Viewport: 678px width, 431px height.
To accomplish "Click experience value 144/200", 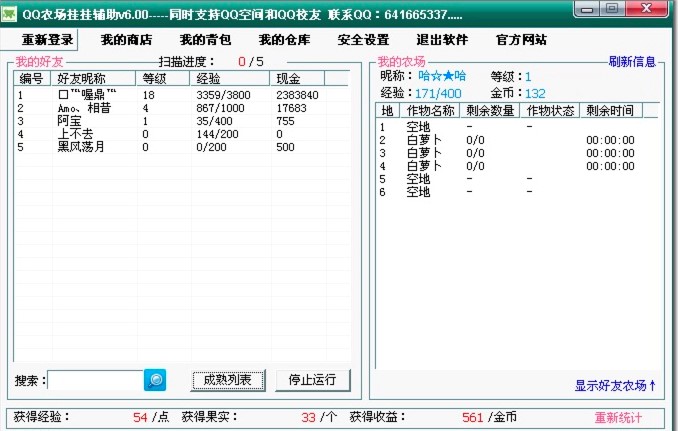I will pyautogui.click(x=217, y=134).
